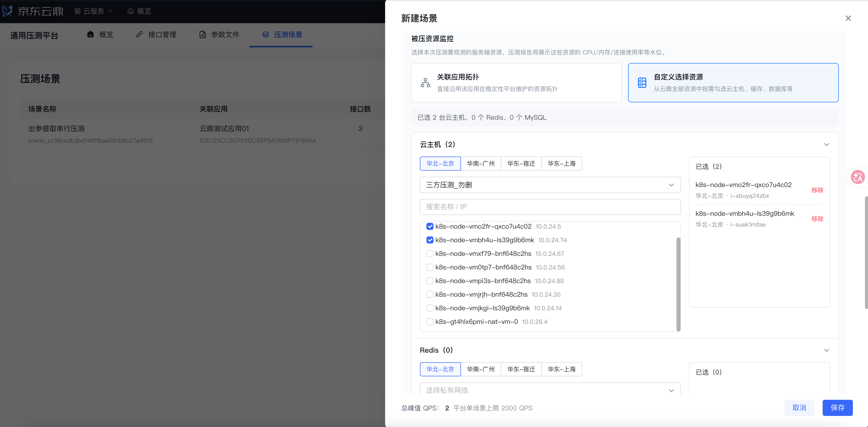Select the 自定义选择资源 option card
Screen dimensions: 868x427
click(733, 83)
